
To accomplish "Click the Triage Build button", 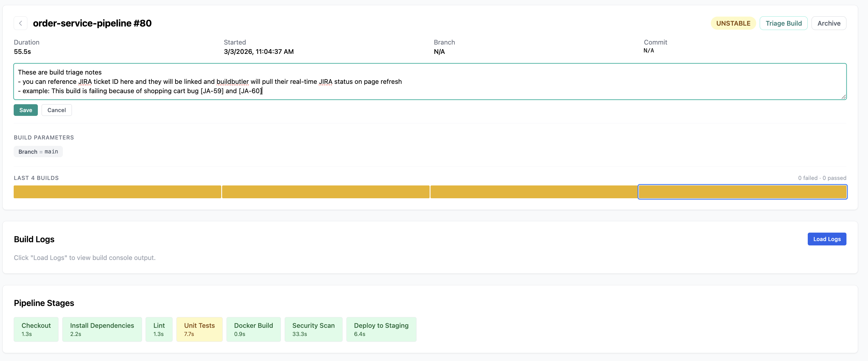I will (x=783, y=23).
